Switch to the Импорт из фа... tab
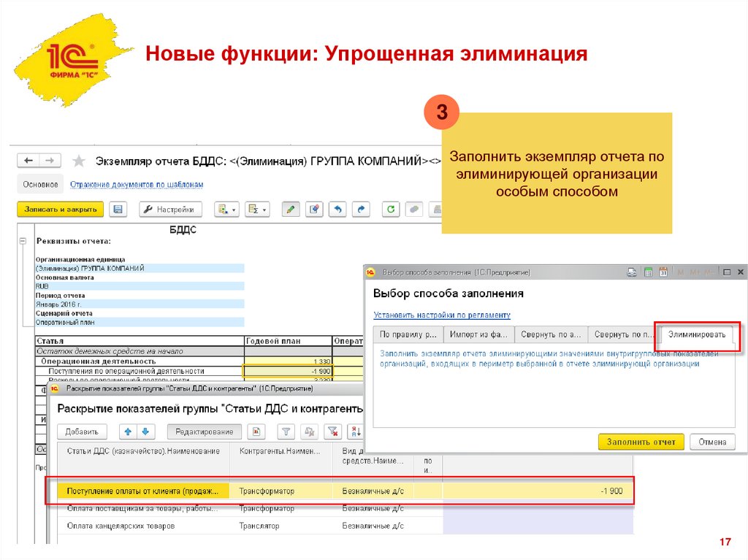The image size is (748, 560). click(x=478, y=334)
